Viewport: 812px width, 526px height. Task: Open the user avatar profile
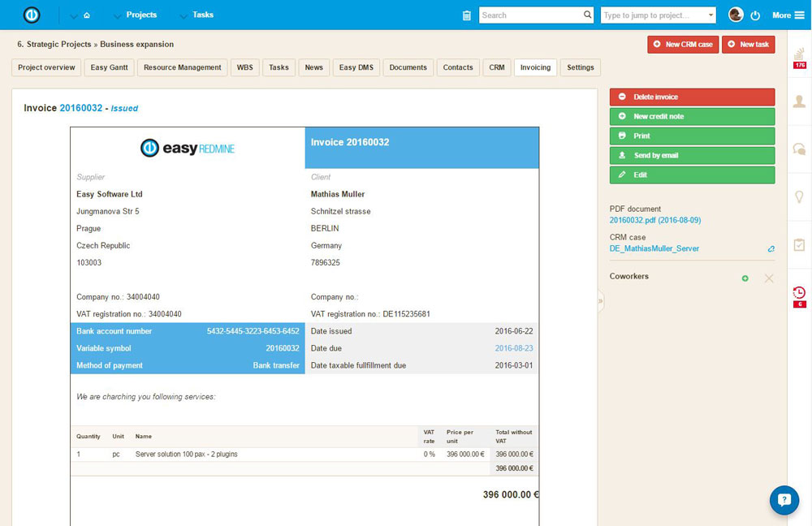pos(736,15)
